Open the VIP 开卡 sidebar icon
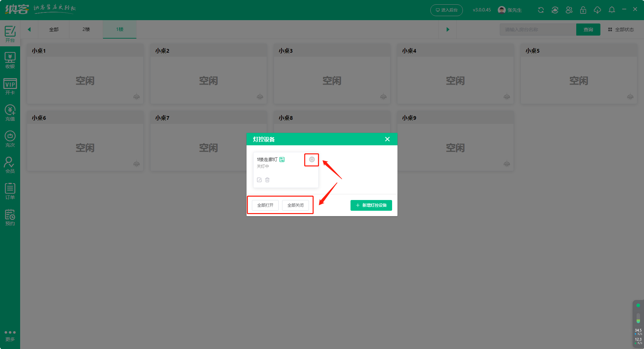Viewport: 644px width, 349px height. pyautogui.click(x=10, y=87)
